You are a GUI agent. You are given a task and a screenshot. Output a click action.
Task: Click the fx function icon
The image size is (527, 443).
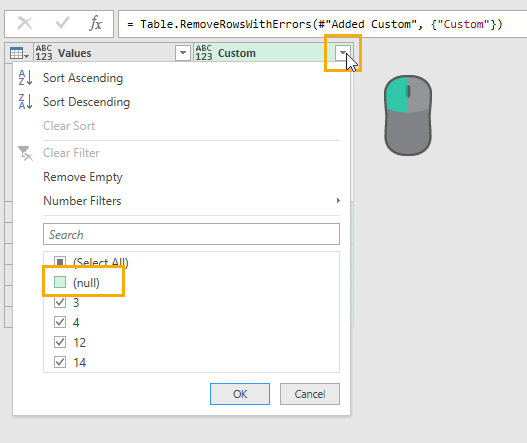[x=96, y=24]
